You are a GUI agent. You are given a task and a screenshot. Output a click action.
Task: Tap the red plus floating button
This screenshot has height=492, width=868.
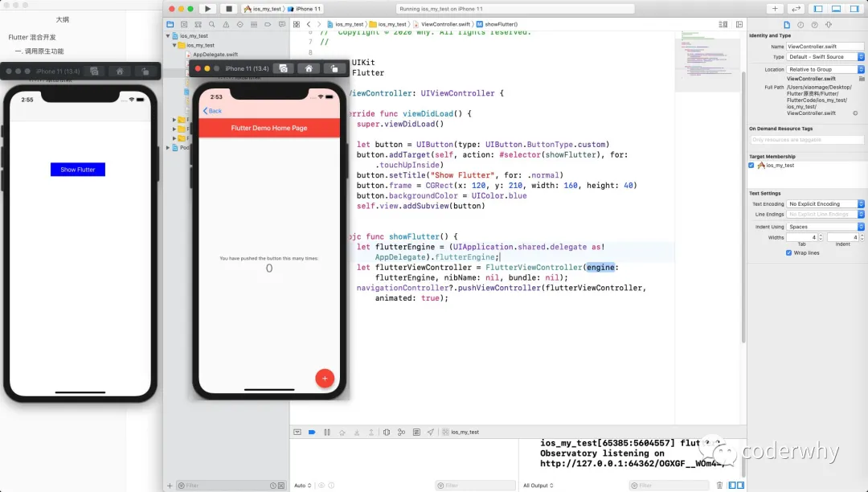click(x=325, y=379)
